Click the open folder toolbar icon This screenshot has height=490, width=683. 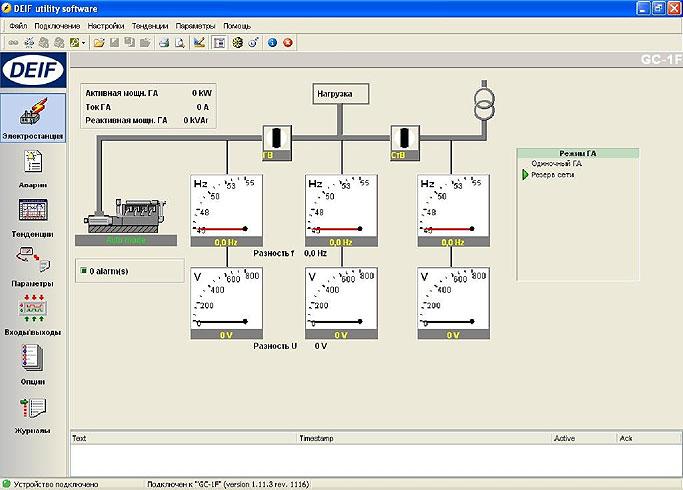pyautogui.click(x=99, y=43)
